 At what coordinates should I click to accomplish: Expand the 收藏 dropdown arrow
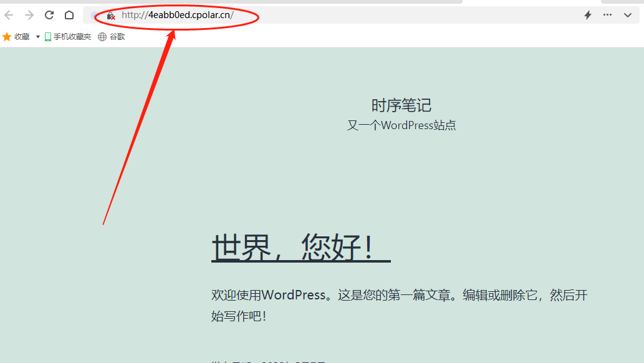[x=38, y=37]
